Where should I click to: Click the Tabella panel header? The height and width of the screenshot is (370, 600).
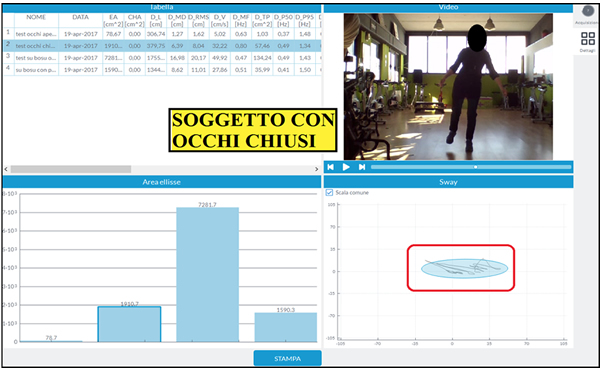[162, 8]
